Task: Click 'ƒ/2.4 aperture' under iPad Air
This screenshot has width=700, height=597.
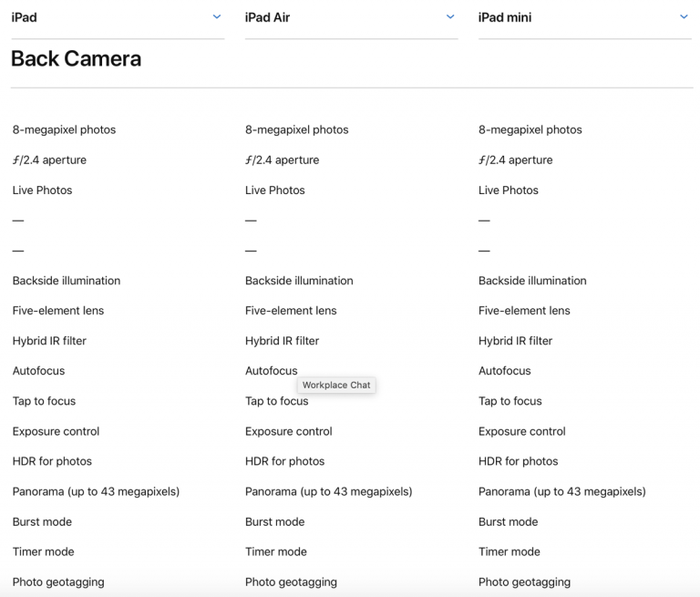Action: [282, 160]
